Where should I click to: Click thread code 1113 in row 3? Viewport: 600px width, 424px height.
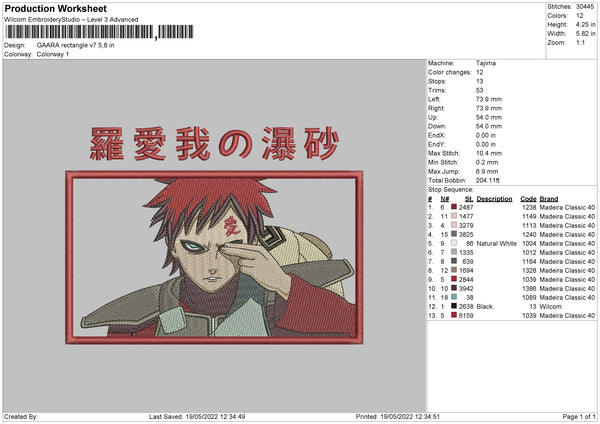[529, 225]
